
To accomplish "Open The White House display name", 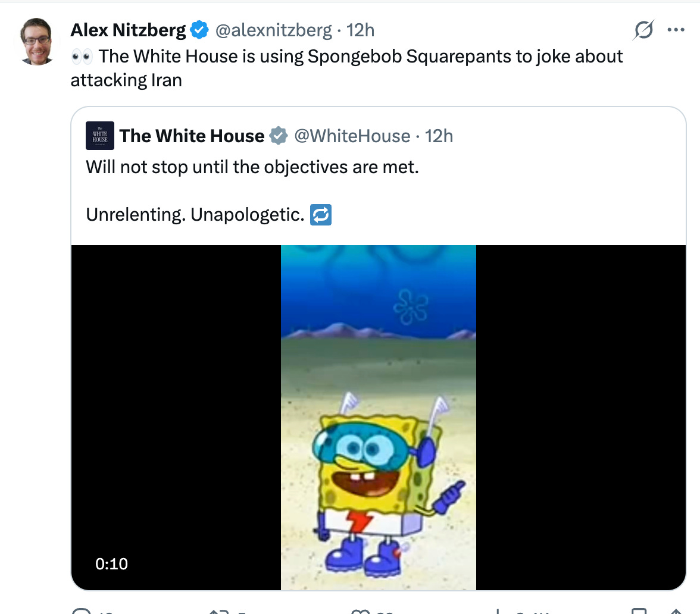I will pyautogui.click(x=192, y=136).
